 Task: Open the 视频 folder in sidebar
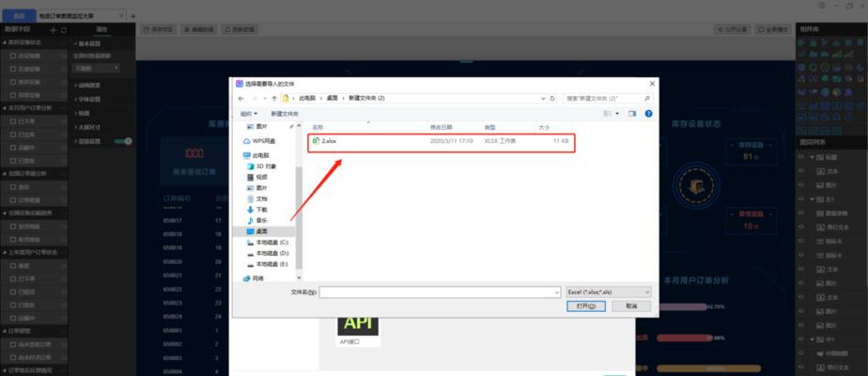tap(257, 178)
